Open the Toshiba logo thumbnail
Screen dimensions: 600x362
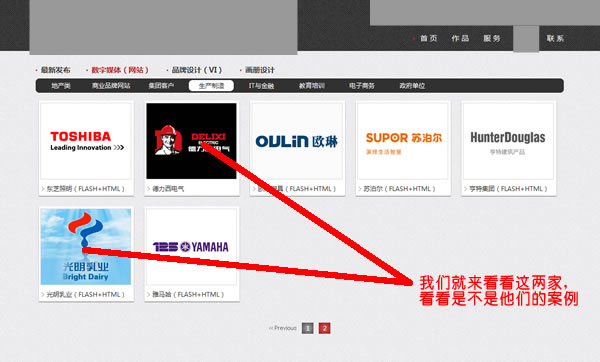coord(86,141)
